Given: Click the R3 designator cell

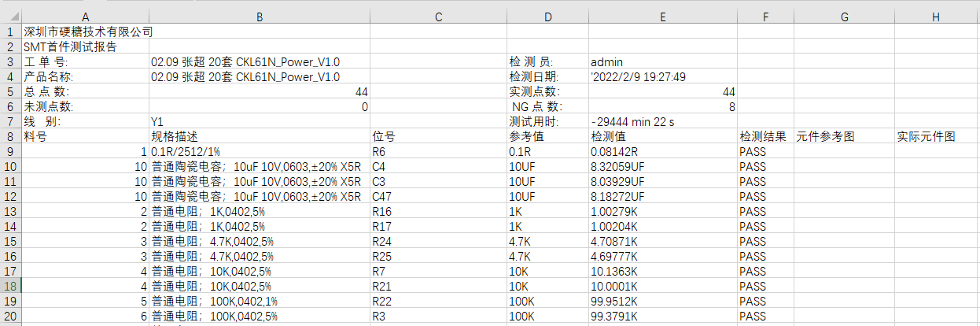Looking at the screenshot, I should coord(438,316).
